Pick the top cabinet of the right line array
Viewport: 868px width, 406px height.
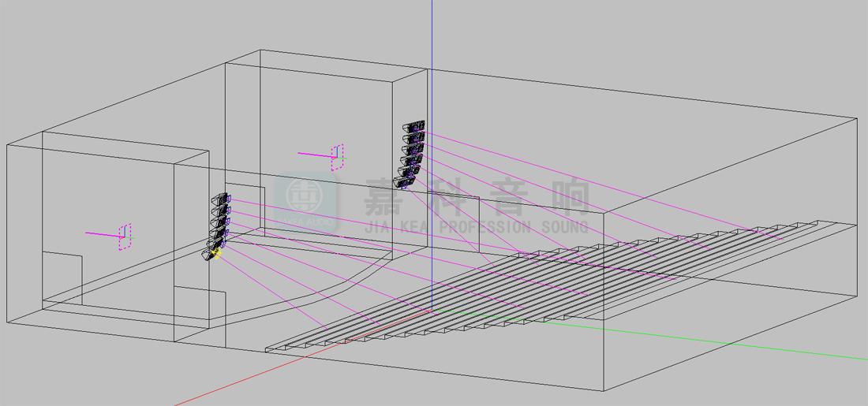click(x=414, y=126)
